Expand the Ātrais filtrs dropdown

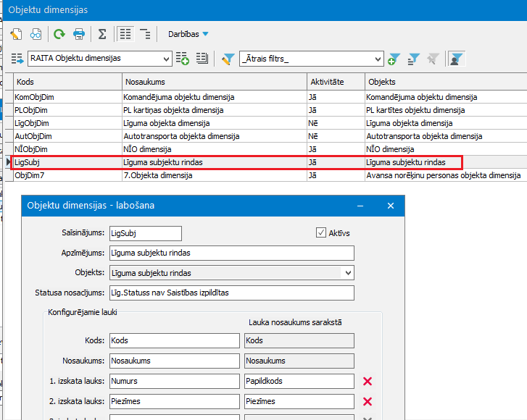tap(378, 59)
